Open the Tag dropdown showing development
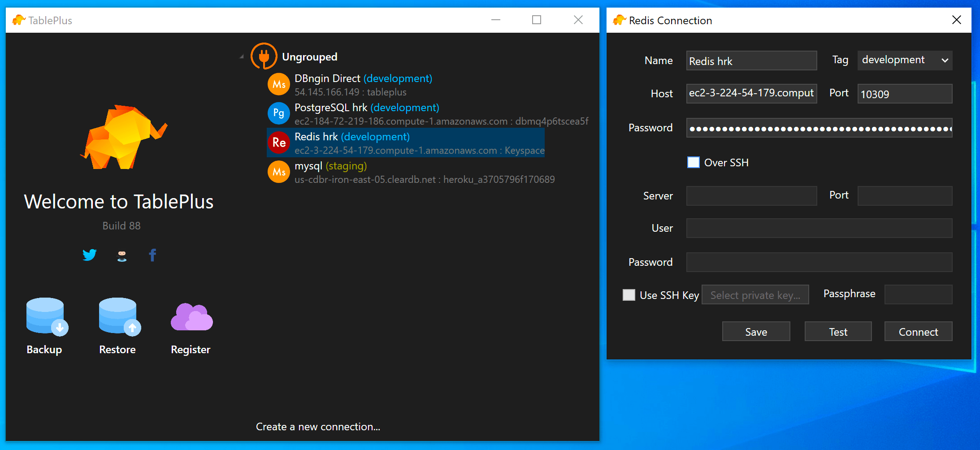980x450 pixels. 904,60
